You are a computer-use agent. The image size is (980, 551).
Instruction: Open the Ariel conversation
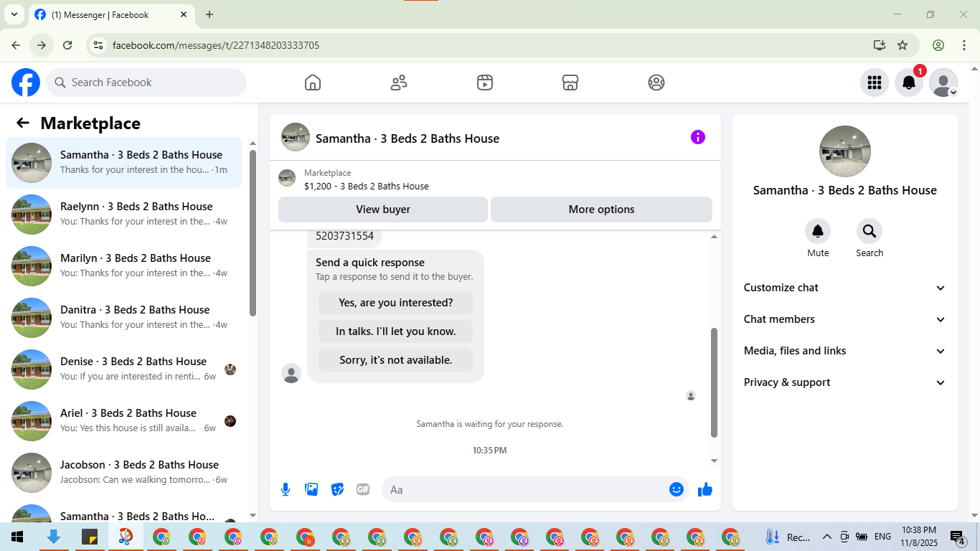(124, 421)
